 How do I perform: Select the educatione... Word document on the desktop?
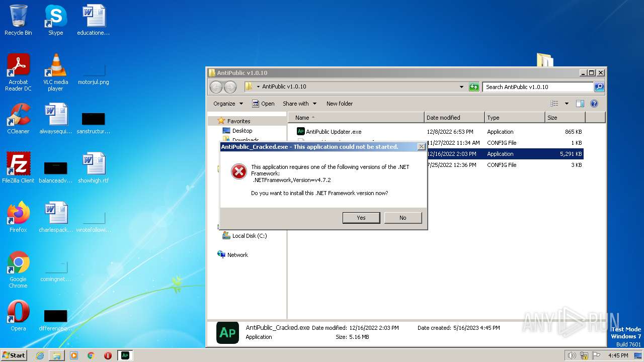tap(93, 20)
